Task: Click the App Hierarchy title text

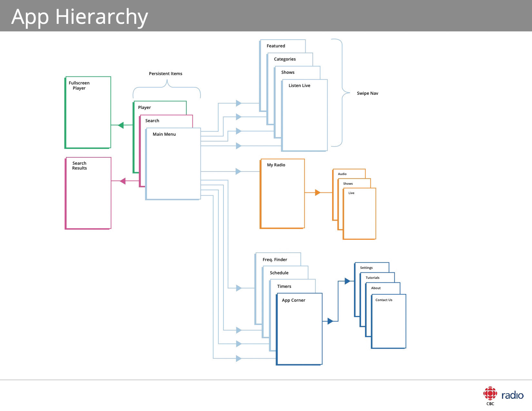Action: [80, 16]
